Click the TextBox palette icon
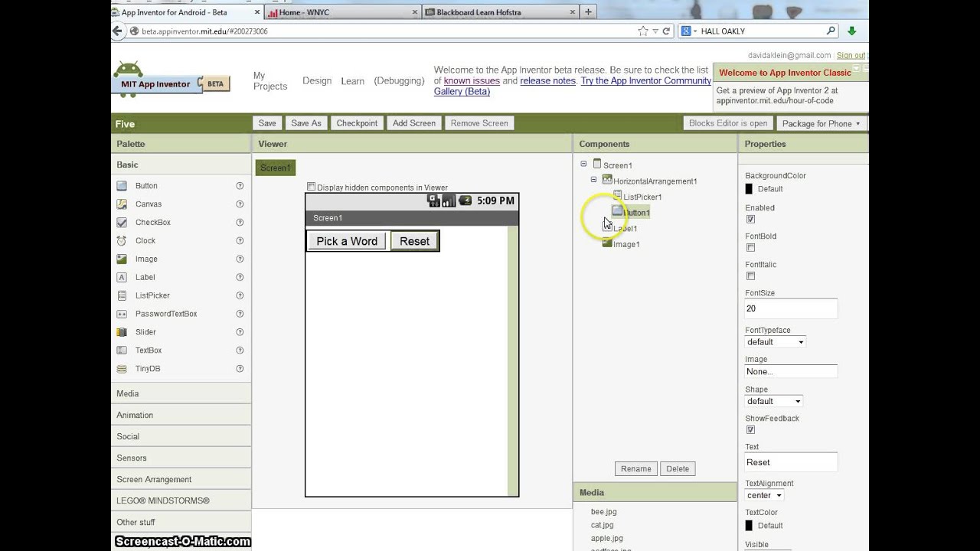980x551 pixels. tap(122, 350)
